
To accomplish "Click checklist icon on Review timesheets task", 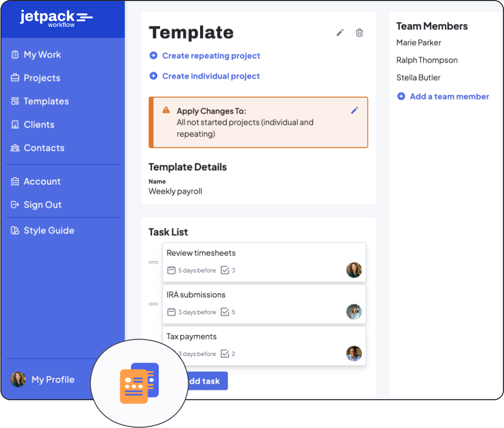I will coord(224,271).
